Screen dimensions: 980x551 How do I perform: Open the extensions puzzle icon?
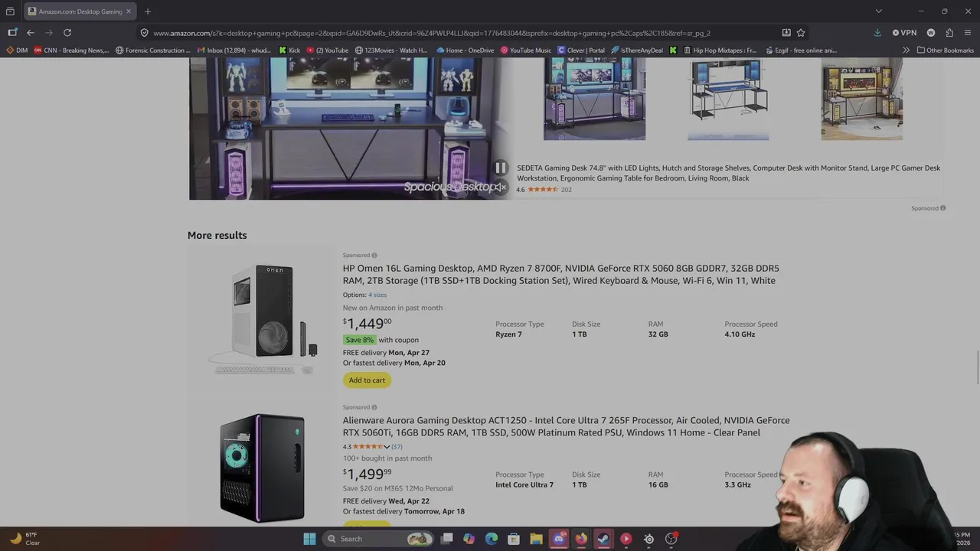tap(949, 33)
